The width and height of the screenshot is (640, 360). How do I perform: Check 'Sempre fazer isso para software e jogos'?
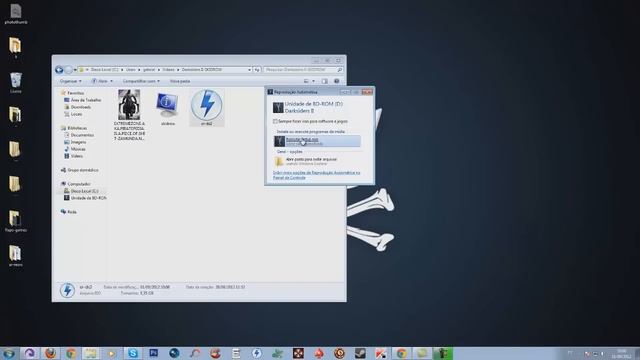coord(275,121)
